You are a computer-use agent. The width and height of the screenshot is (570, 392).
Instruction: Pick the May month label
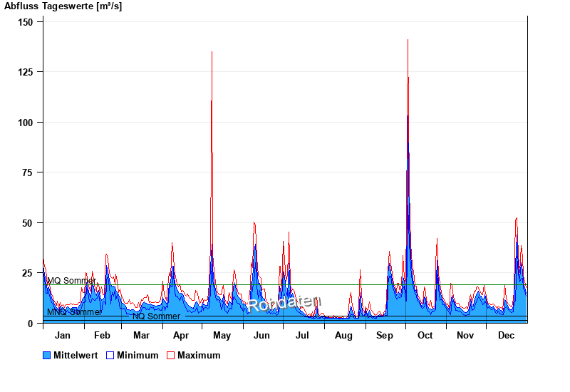click(222, 336)
